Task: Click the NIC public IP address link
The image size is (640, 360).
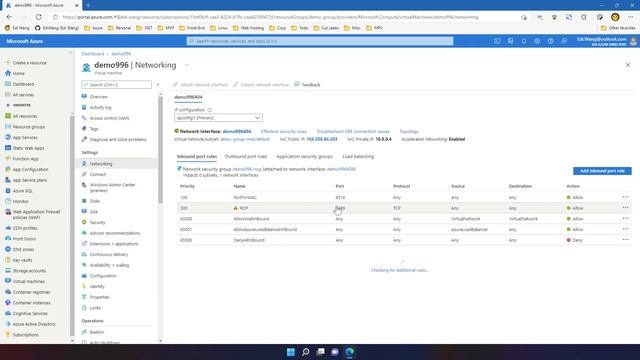Action: pyautogui.click(x=322, y=139)
